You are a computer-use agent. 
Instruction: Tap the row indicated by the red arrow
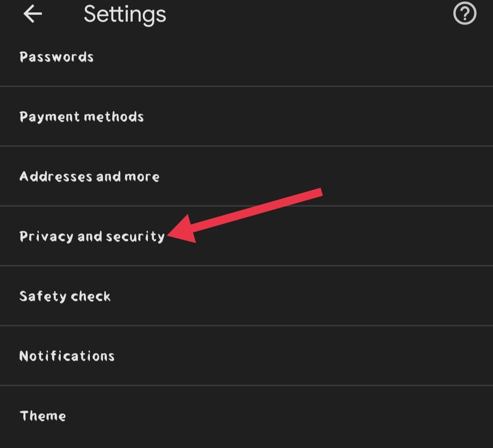click(x=91, y=236)
